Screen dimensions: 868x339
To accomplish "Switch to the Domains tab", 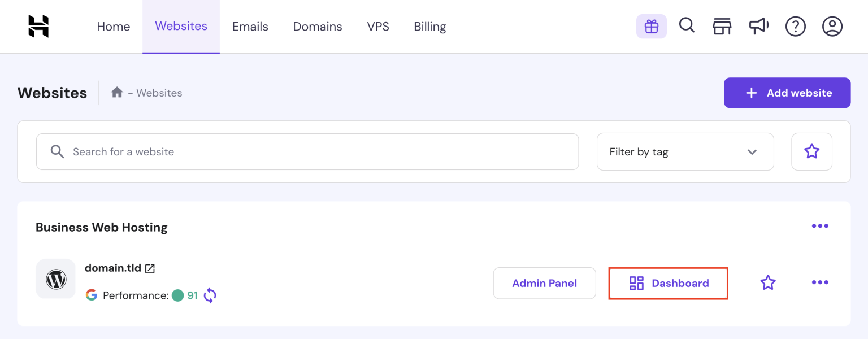I will pos(318,26).
